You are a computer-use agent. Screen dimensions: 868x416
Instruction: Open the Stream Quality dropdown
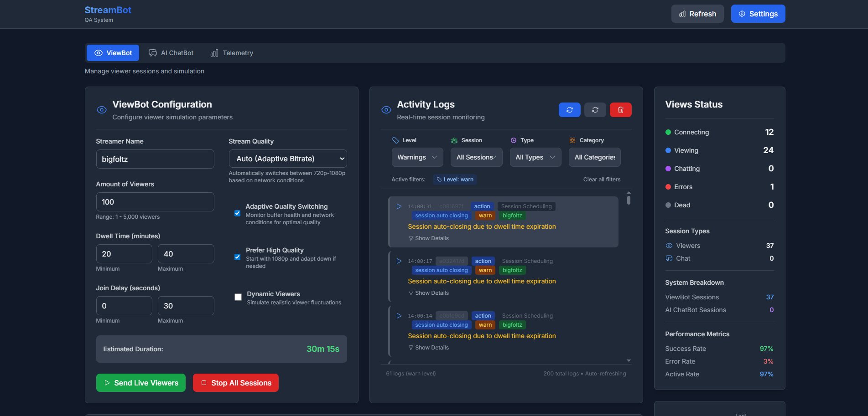(288, 159)
